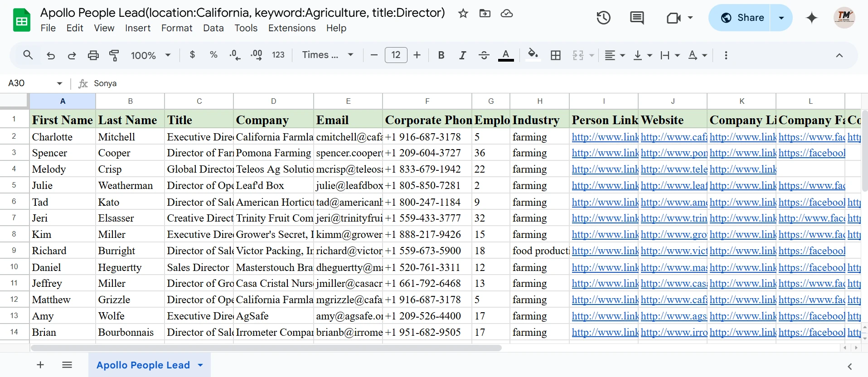Activate paint format roller

(x=114, y=55)
